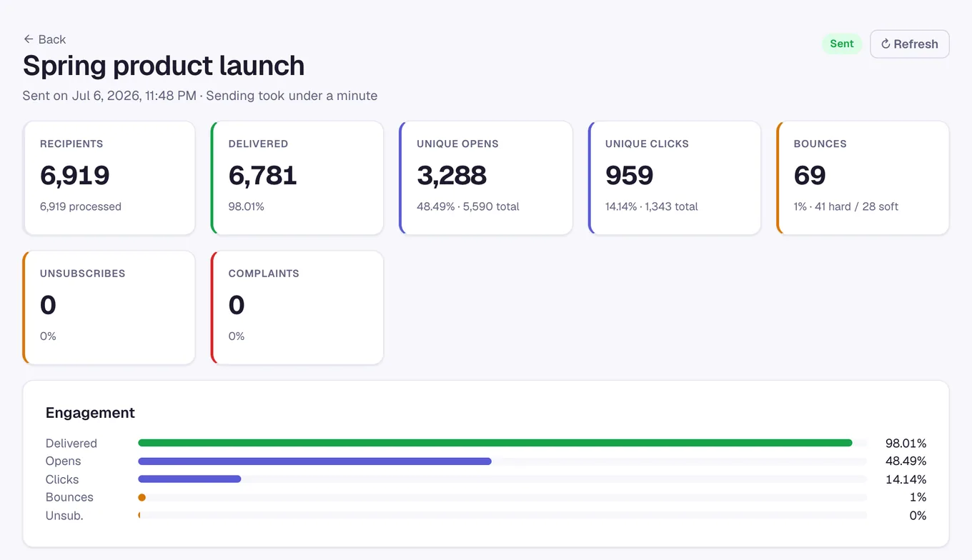This screenshot has width=972, height=560.
Task: Click the 3,288 unique opens value
Action: (452, 175)
